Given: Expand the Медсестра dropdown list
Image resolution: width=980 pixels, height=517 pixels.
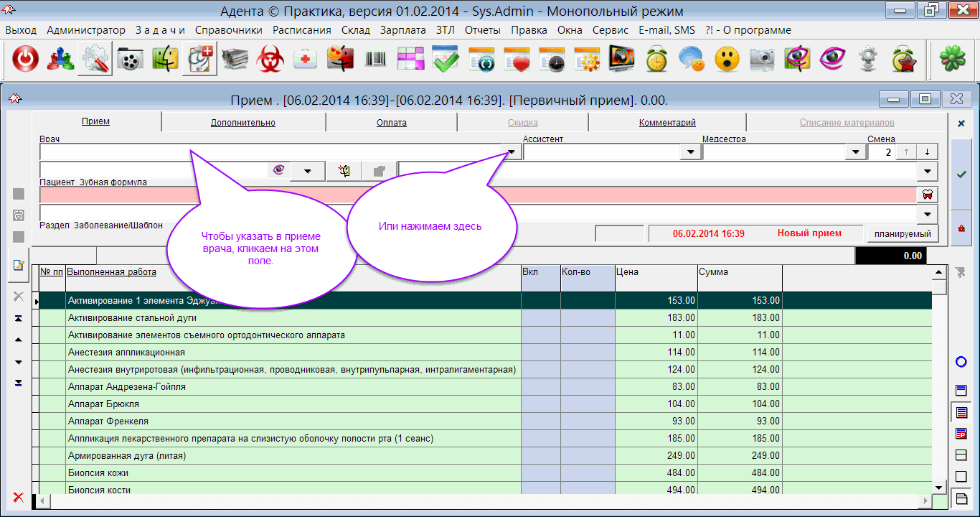Looking at the screenshot, I should click(x=854, y=152).
